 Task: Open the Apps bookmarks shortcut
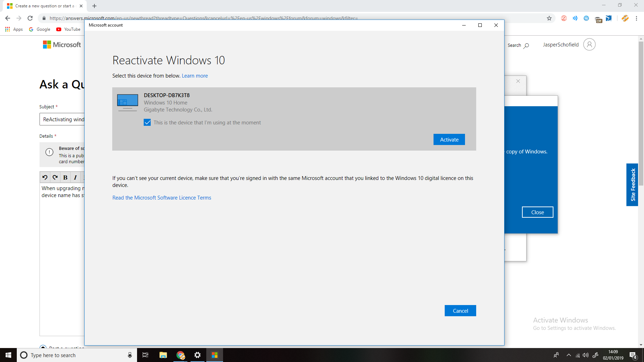click(x=14, y=29)
